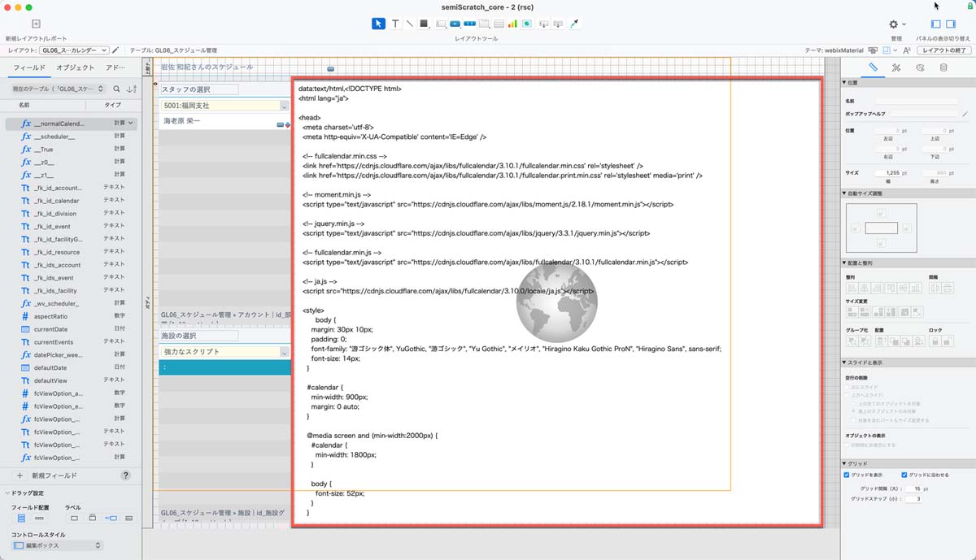Image resolution: width=976 pixels, height=560 pixels.
Task: Click the edit layout pencil icon
Action: (115, 50)
